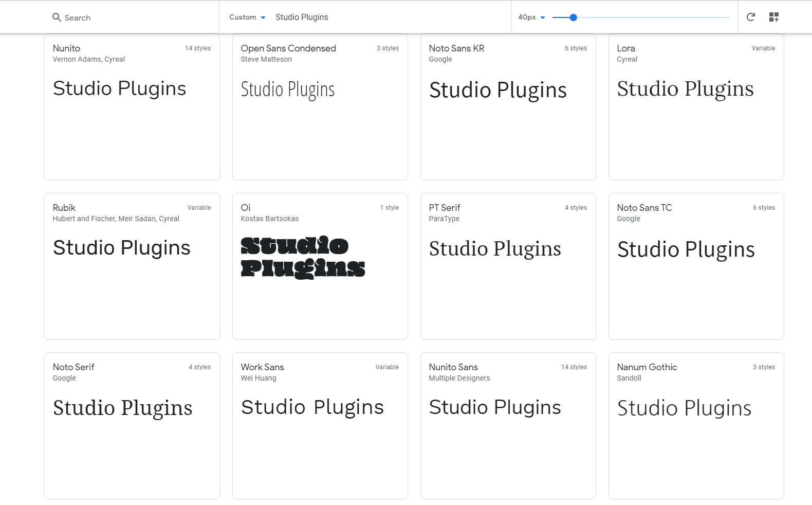This screenshot has width=812, height=505.
Task: Click the Noto Serif preview sample
Action: point(122,408)
